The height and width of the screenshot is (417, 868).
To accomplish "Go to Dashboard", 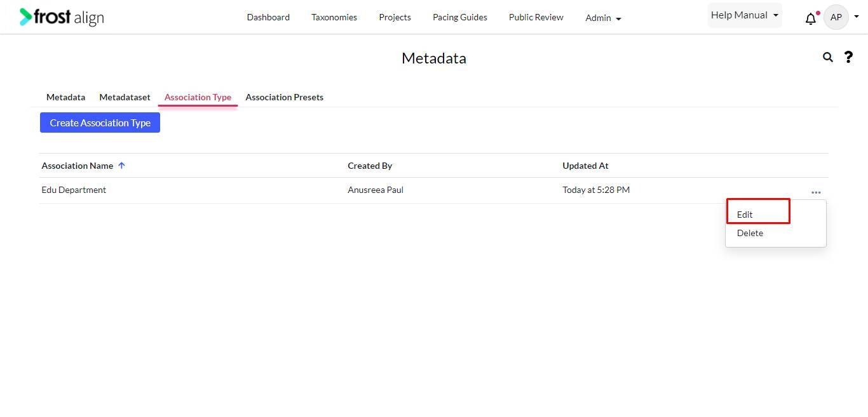I will point(268,17).
